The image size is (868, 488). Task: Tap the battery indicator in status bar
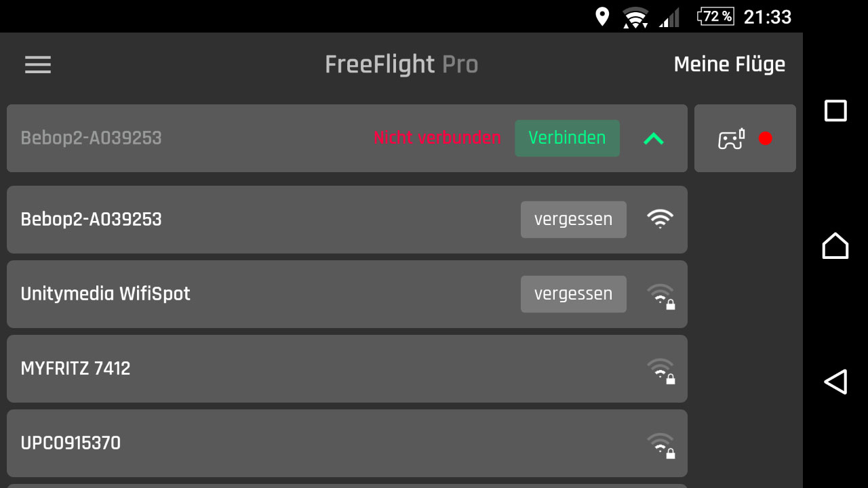point(715,16)
